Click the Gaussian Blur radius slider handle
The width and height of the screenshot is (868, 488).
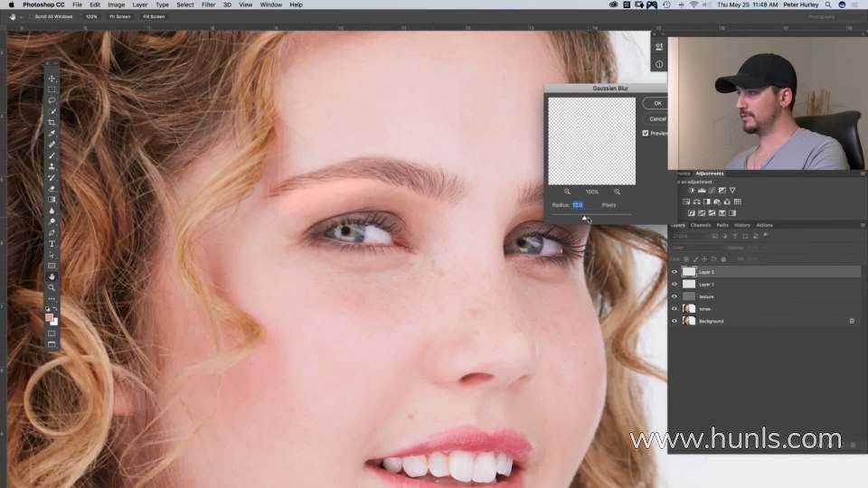pyautogui.click(x=584, y=219)
